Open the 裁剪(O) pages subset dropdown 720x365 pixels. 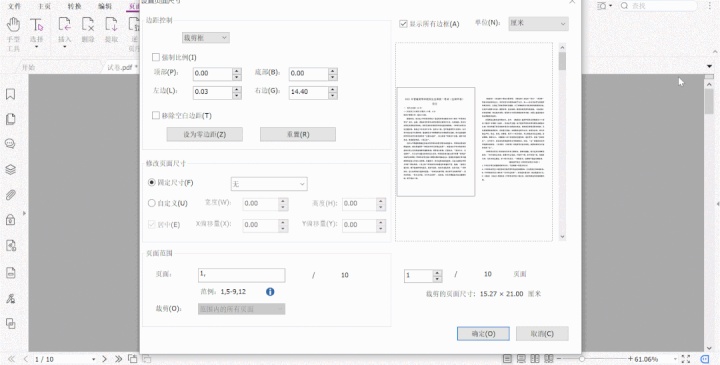tap(242, 309)
